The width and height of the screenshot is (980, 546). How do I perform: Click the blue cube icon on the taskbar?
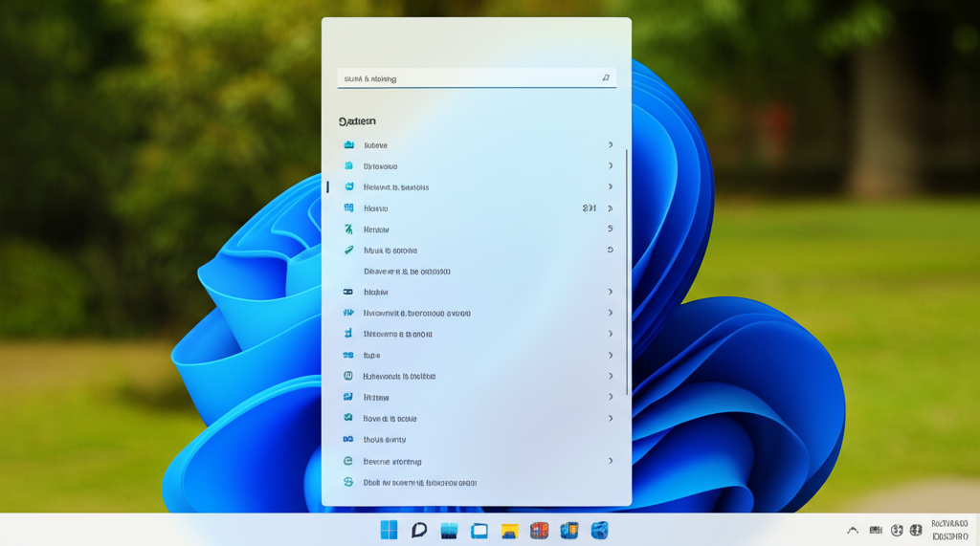[x=599, y=531]
